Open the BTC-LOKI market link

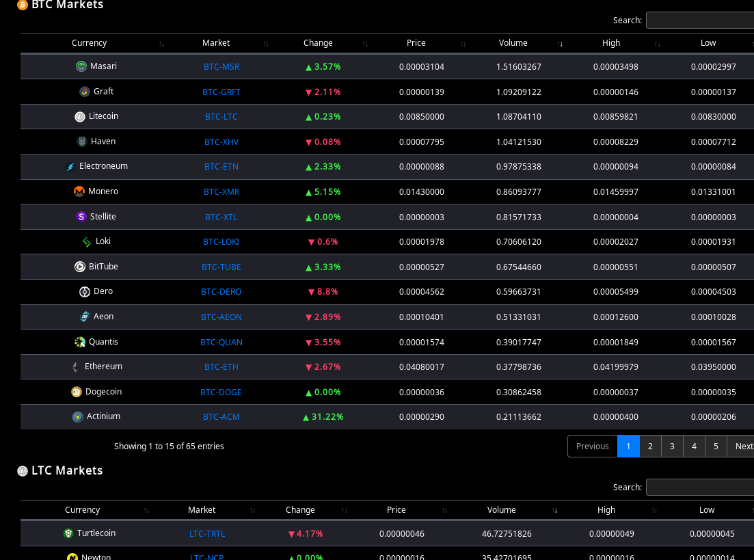click(221, 242)
